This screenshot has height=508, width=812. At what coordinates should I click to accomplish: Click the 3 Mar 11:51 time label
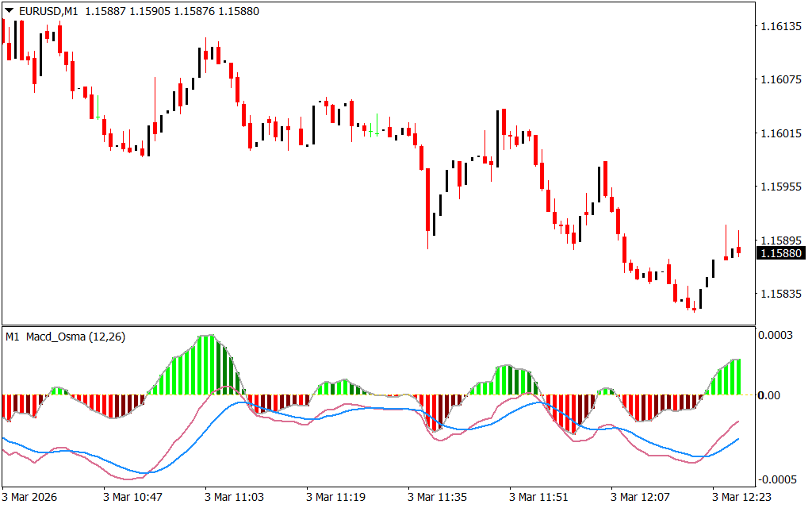(538, 497)
